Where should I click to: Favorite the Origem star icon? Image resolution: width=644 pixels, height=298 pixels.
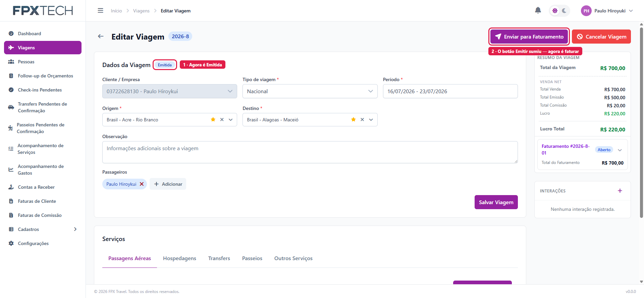pos(213,120)
